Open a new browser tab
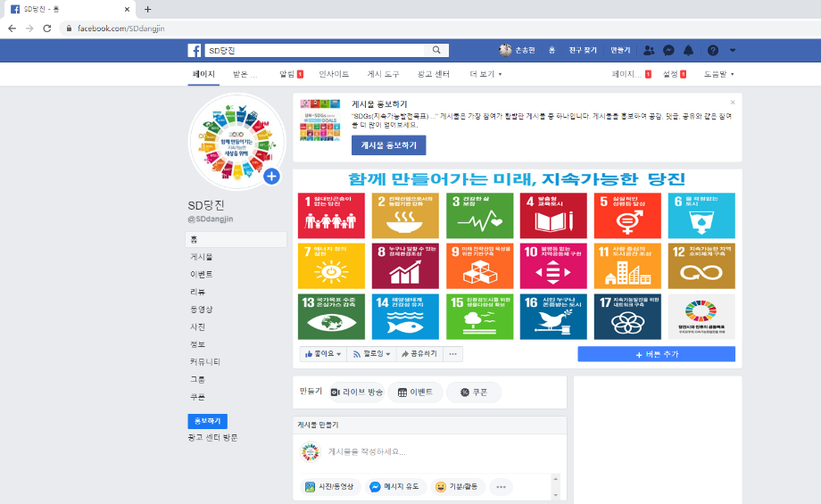 [x=147, y=9]
